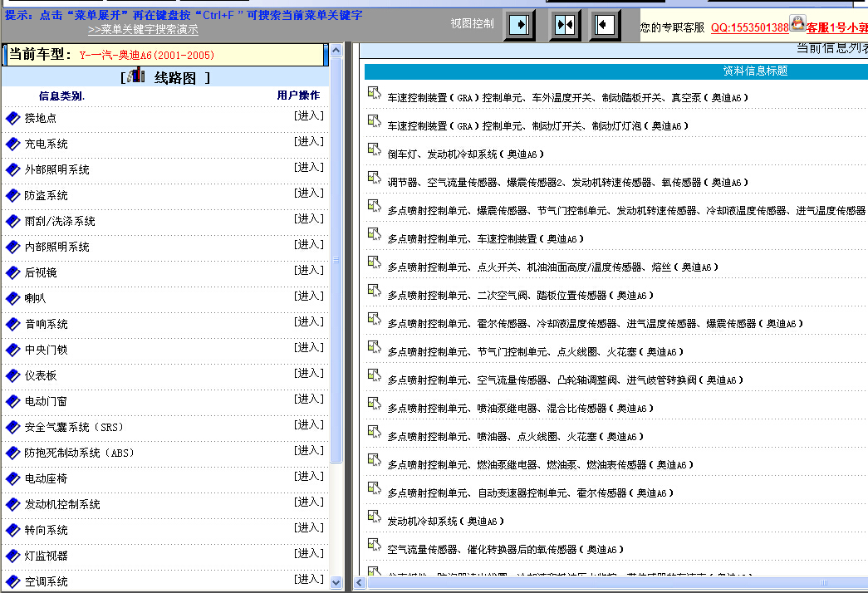868x593 pixels.
Task: Click the document icon for 调节器、空气流量传感器 row
Action: click(375, 178)
